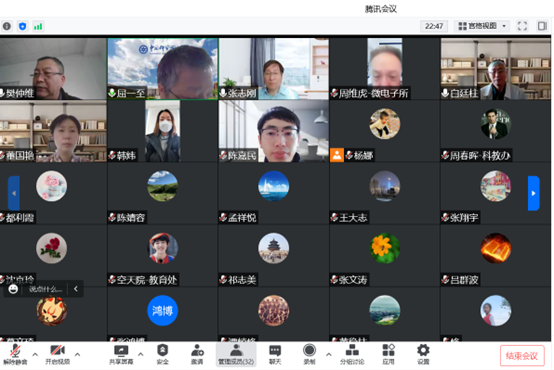Turn on camera with 开启视频

[x=58, y=354]
